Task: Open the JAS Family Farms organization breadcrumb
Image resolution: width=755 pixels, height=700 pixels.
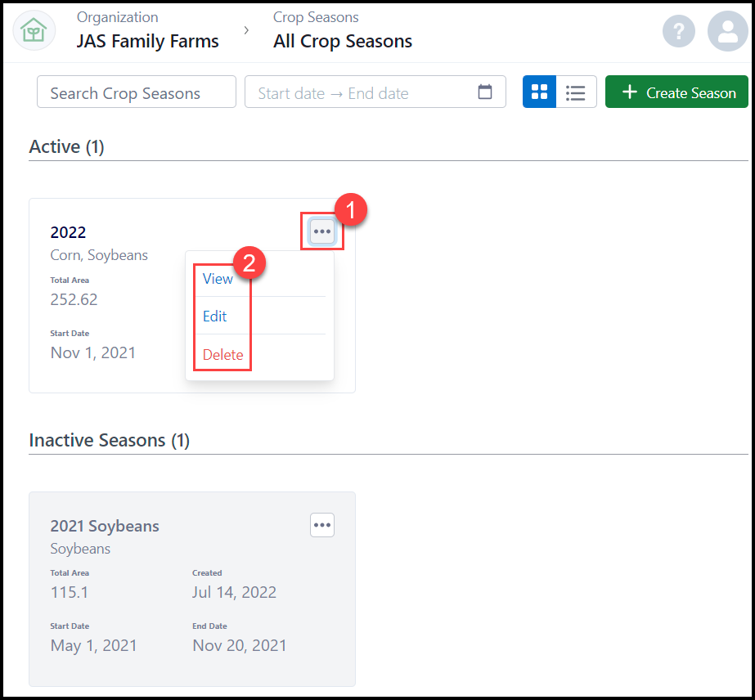Action: (x=147, y=41)
